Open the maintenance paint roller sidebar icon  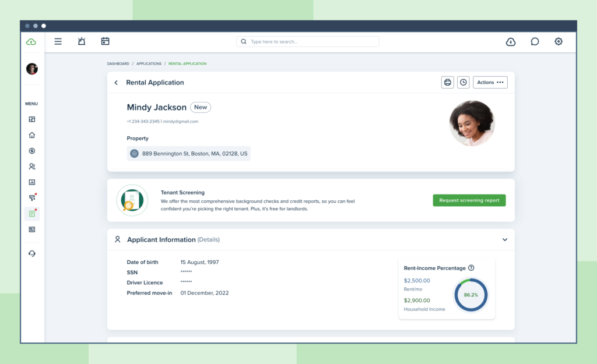click(33, 197)
